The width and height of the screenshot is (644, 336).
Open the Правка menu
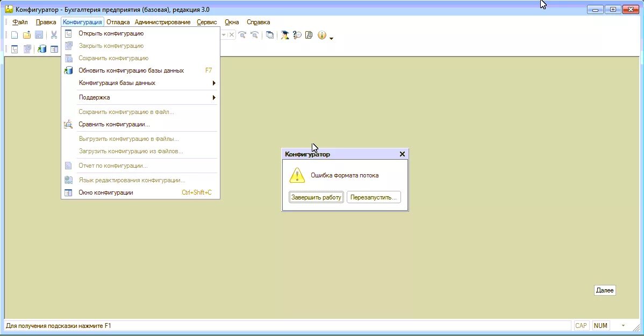pos(46,22)
